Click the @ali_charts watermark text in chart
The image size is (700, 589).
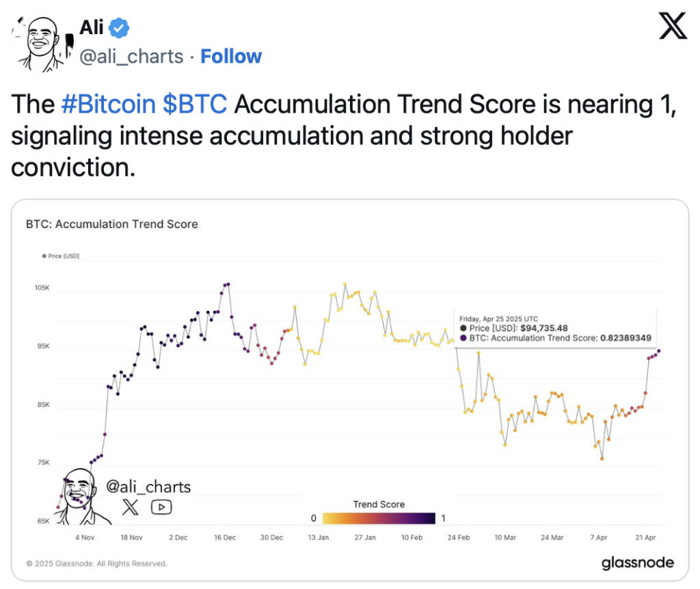coord(148,487)
